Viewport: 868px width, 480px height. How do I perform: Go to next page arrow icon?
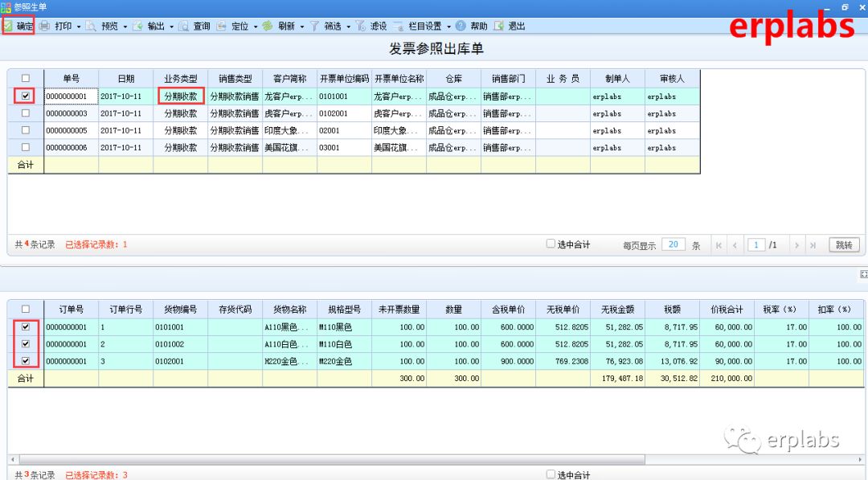point(796,245)
